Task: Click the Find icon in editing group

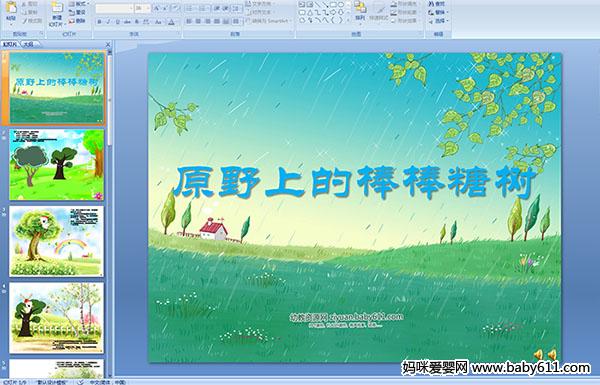Action: pos(438,4)
